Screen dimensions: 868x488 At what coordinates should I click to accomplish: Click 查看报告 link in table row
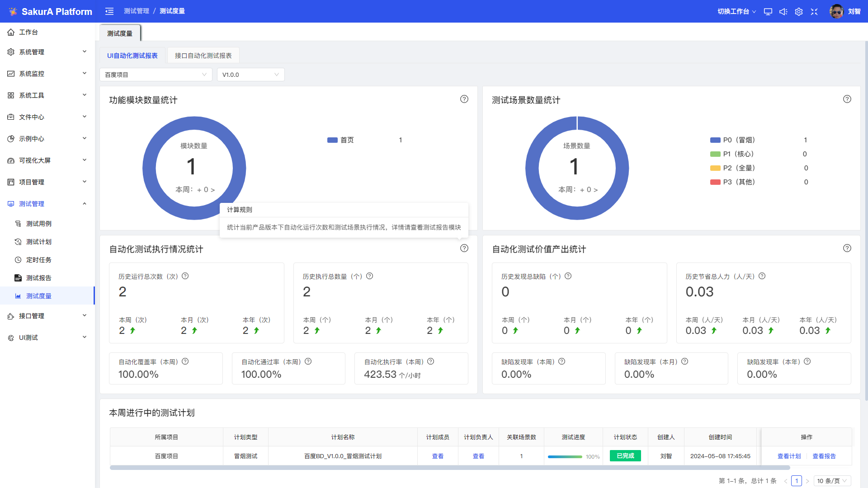point(824,456)
